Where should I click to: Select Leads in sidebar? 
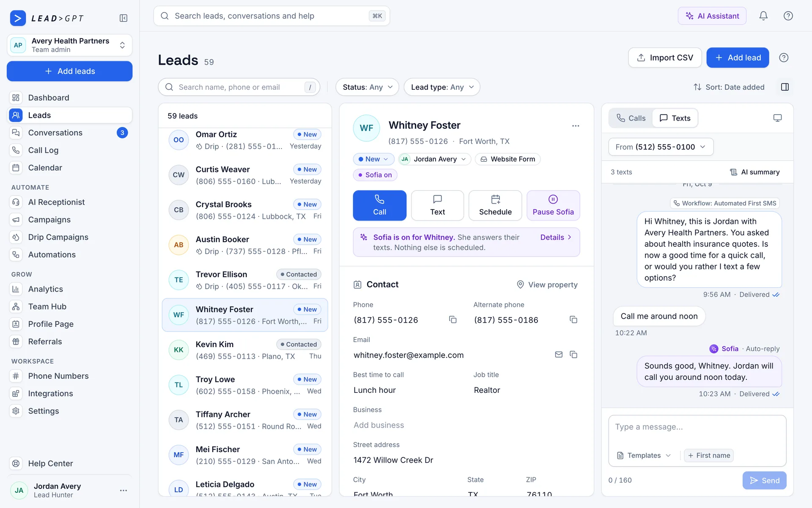(70, 115)
